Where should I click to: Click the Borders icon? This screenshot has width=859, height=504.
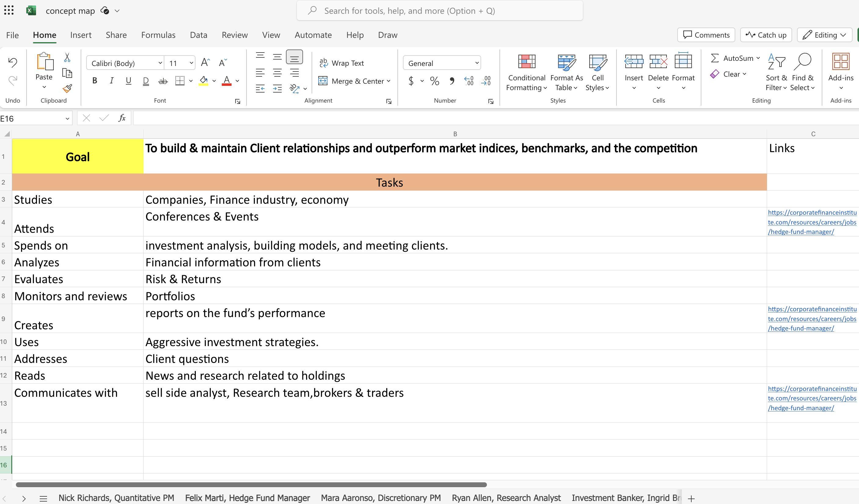(x=180, y=81)
